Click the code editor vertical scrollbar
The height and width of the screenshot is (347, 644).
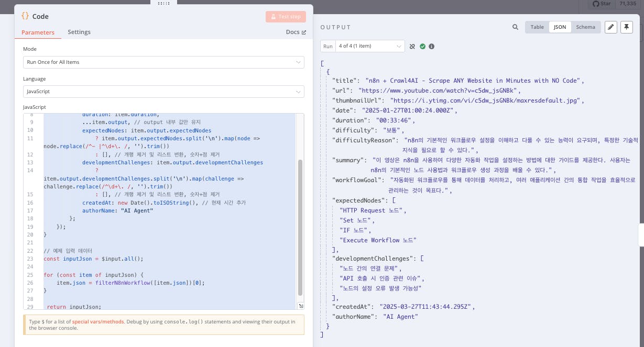click(x=300, y=228)
